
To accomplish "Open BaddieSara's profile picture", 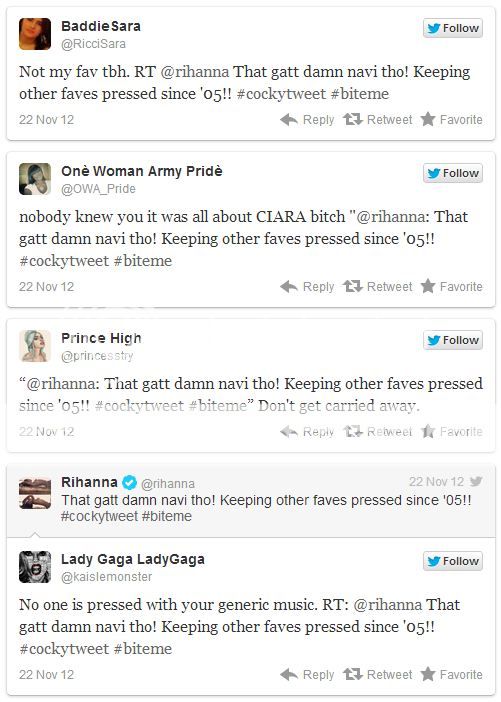I will pos(35,34).
